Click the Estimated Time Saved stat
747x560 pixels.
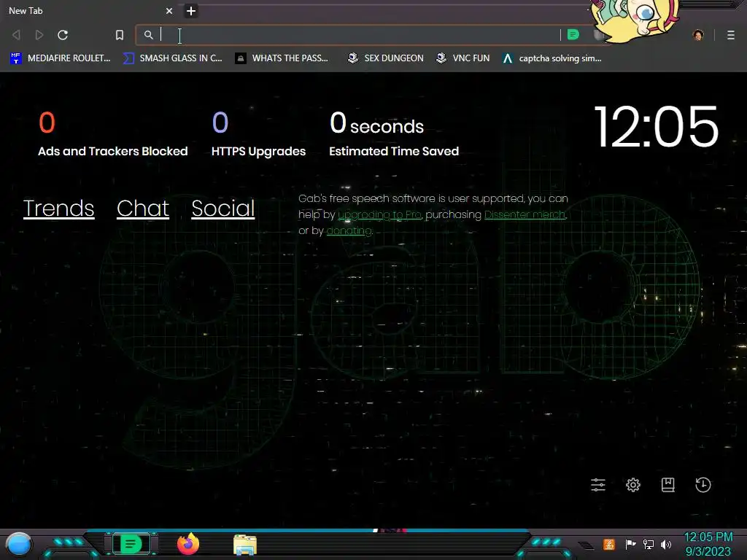click(x=394, y=134)
